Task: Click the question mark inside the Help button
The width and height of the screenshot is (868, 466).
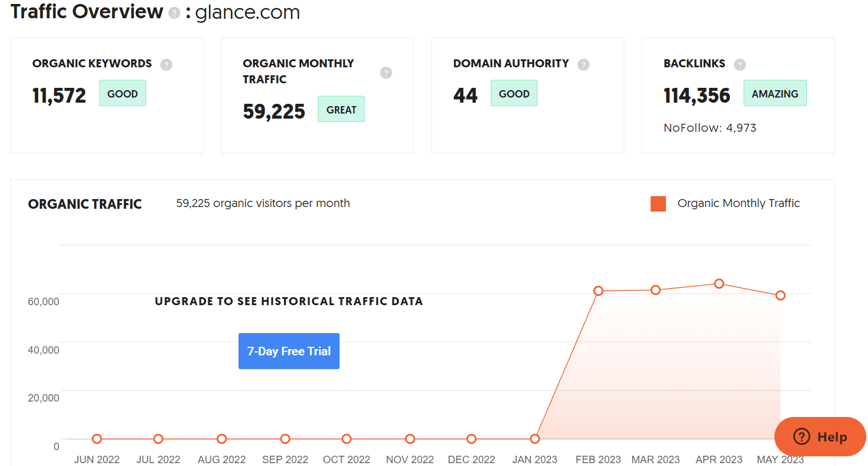Action: tap(802, 437)
